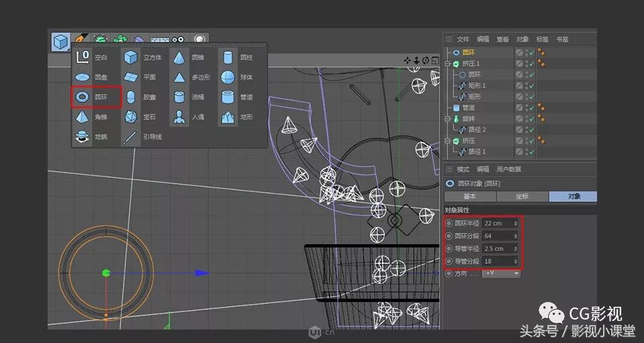
Task: Select 挤压.1 object in tree
Action: [x=471, y=63]
